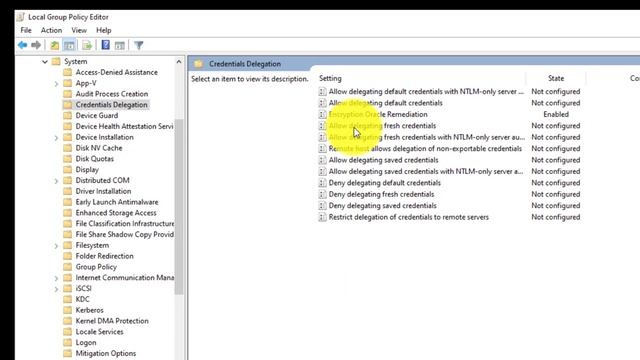640x360 pixels.
Task: Expand the Device Installation node
Action: tap(56, 138)
